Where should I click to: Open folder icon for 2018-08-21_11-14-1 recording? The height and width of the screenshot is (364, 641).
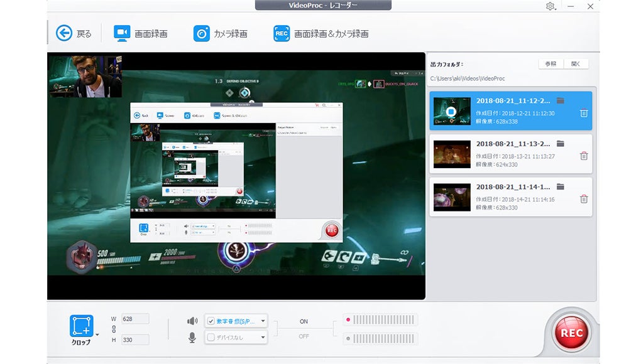(561, 186)
